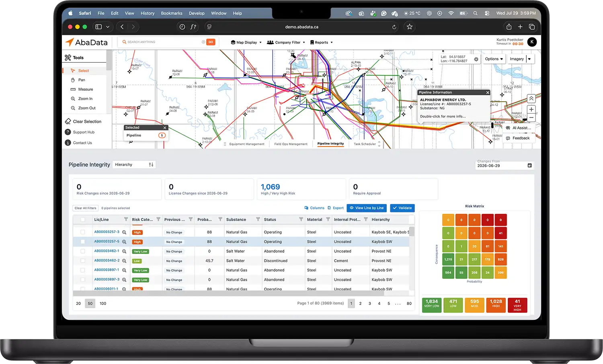This screenshot has width=603, height=364.
Task: Open Company Filter dropdown
Action: pos(286,42)
